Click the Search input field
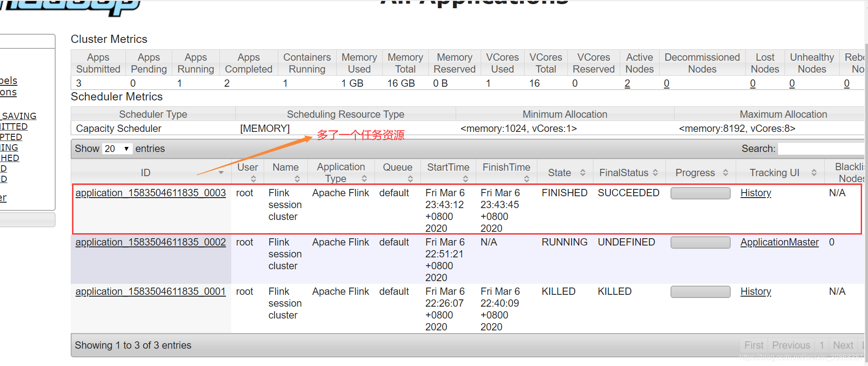 [x=821, y=149]
